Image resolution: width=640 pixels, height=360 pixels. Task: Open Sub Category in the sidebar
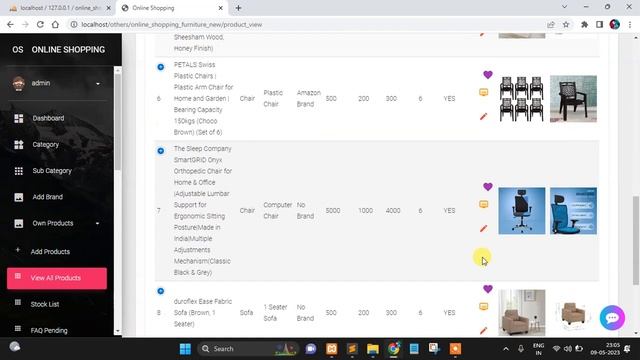pyautogui.click(x=52, y=171)
